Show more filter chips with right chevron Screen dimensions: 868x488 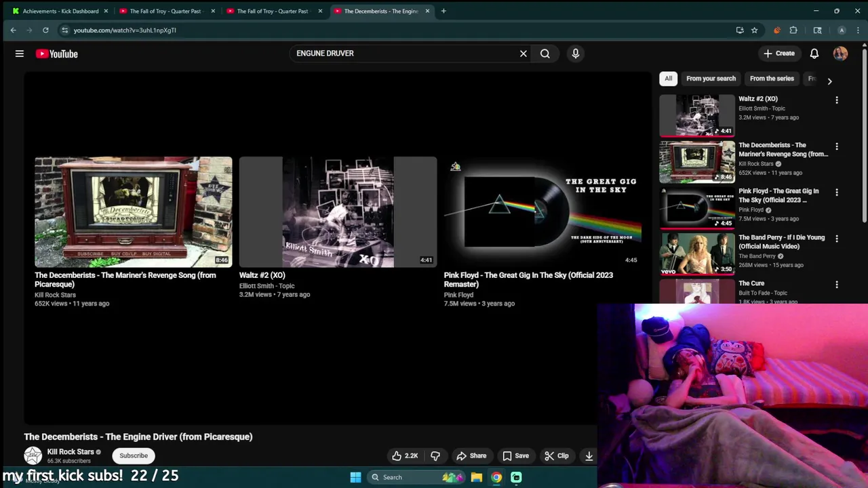click(829, 81)
